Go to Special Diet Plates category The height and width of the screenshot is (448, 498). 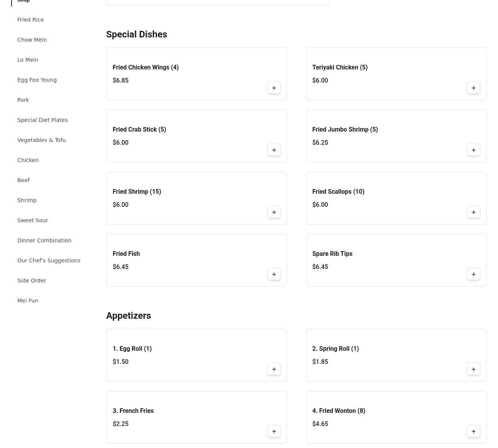42,120
